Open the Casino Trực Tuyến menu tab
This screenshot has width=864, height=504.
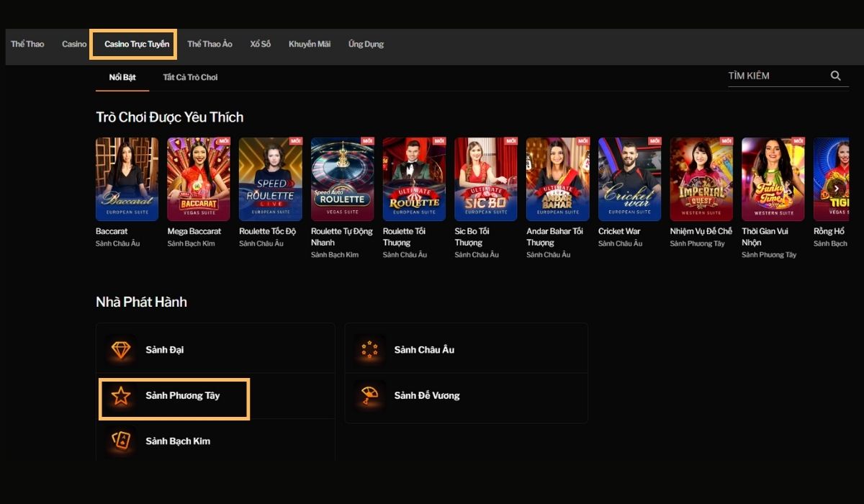(136, 44)
